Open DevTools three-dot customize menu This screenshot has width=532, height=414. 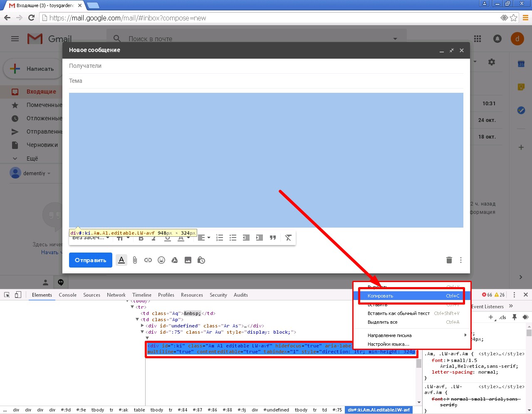(x=515, y=295)
